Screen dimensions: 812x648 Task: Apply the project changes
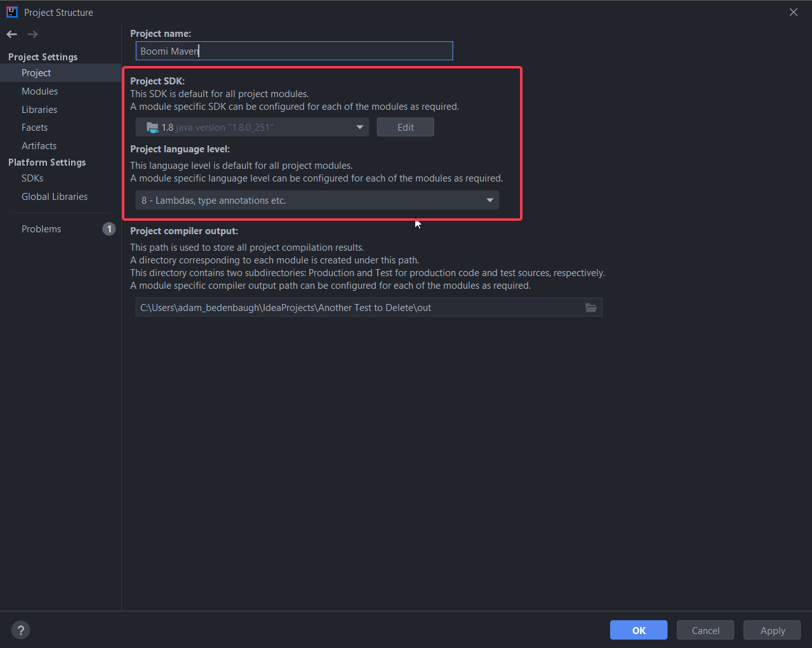click(x=771, y=630)
